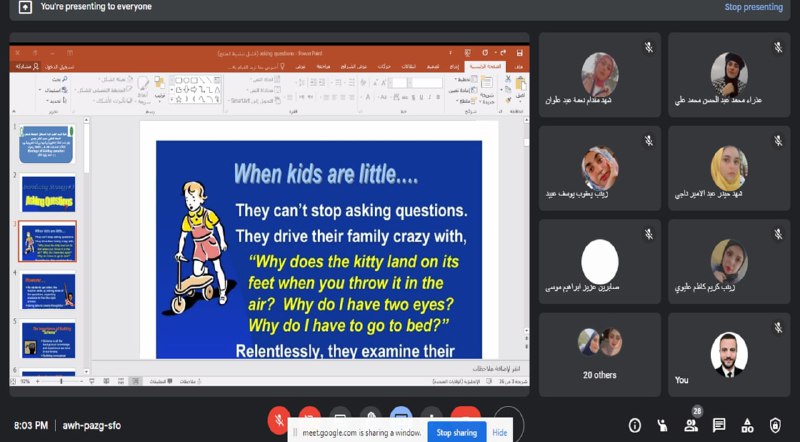
Task: Switch to the Insert (إدراج) ribbon tab
Action: [454, 67]
